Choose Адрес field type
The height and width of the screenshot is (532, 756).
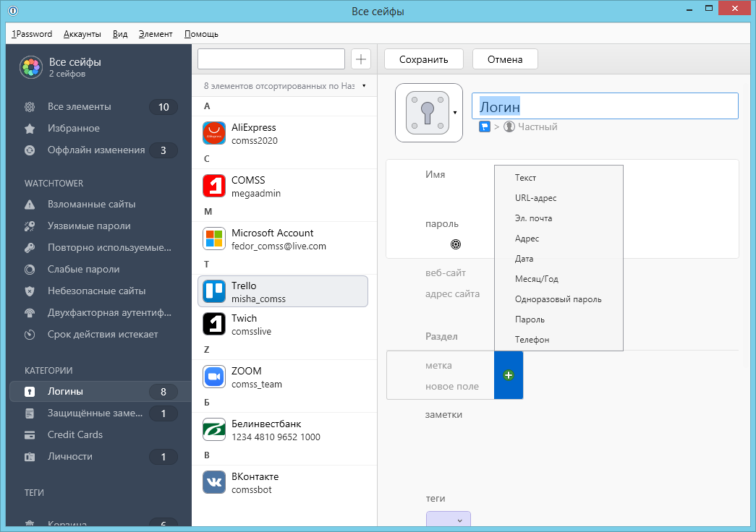click(558, 239)
